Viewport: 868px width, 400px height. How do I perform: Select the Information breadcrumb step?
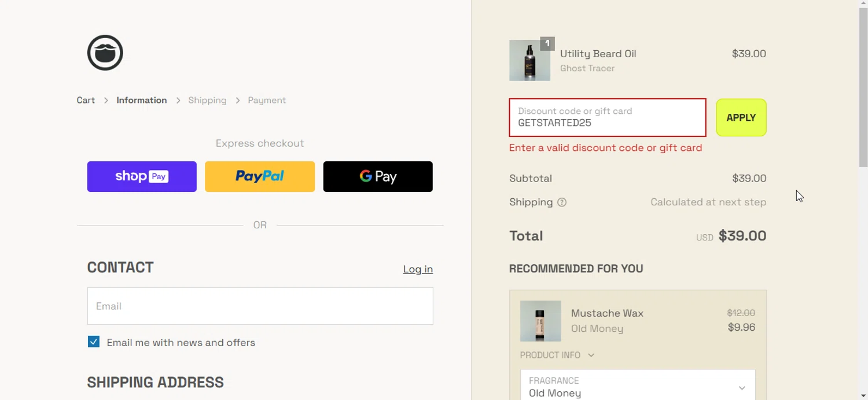tap(142, 100)
